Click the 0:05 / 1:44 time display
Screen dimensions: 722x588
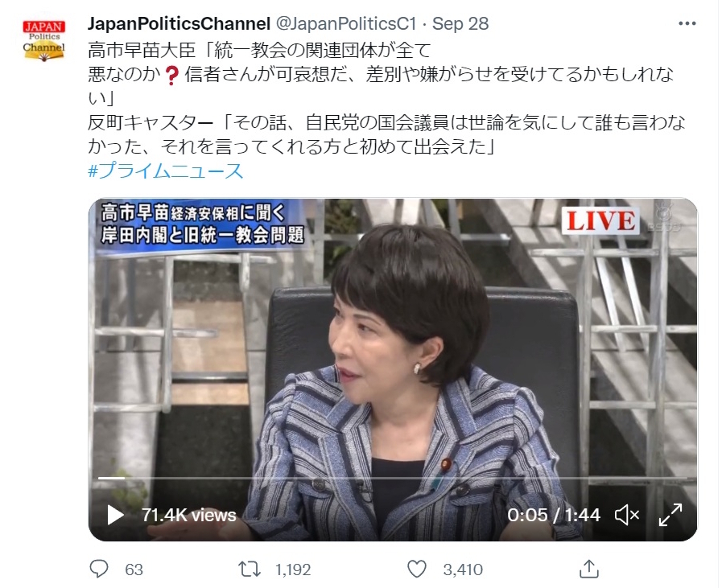(554, 515)
